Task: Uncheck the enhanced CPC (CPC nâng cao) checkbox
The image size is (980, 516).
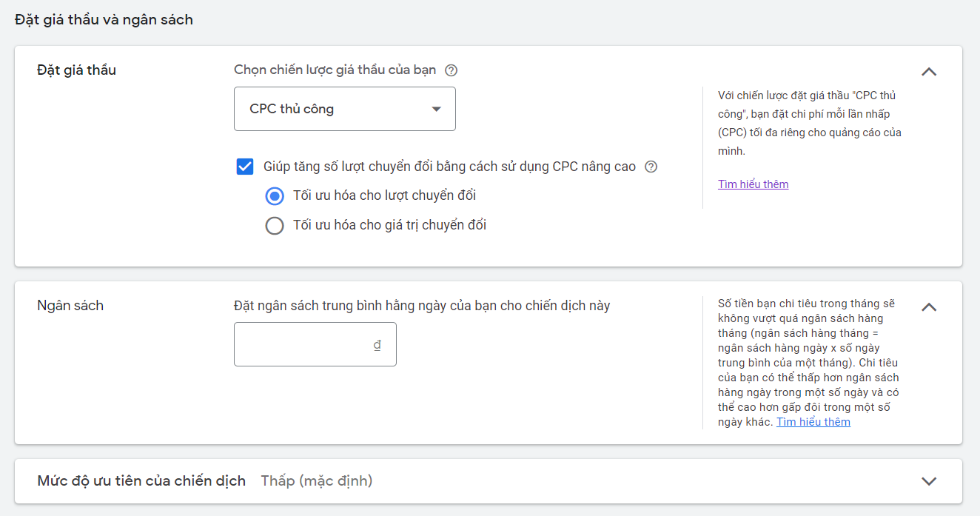Action: (245, 167)
